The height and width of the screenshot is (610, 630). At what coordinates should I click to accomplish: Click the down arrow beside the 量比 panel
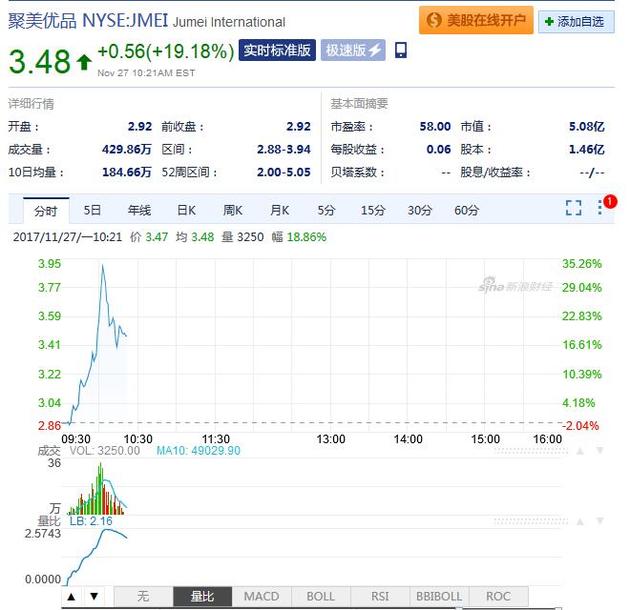(599, 521)
